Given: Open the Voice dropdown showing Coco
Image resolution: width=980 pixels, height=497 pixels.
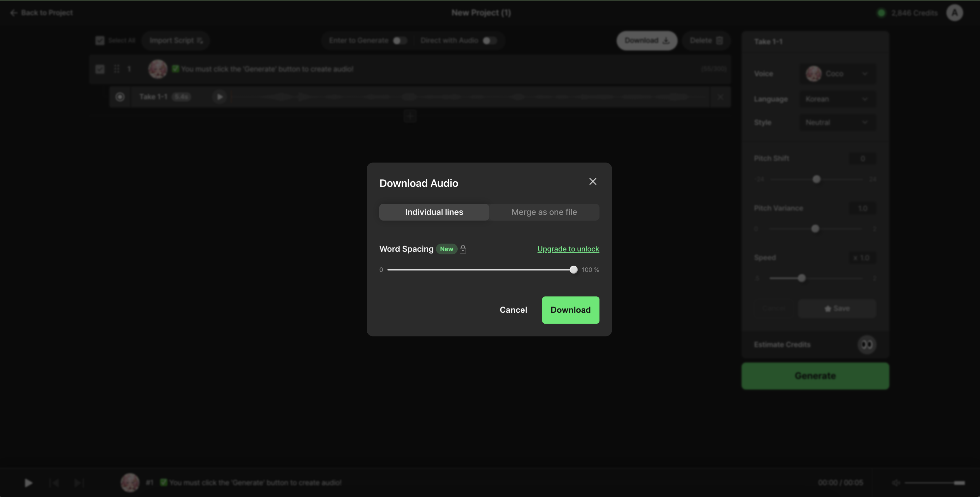Looking at the screenshot, I should click(x=837, y=73).
